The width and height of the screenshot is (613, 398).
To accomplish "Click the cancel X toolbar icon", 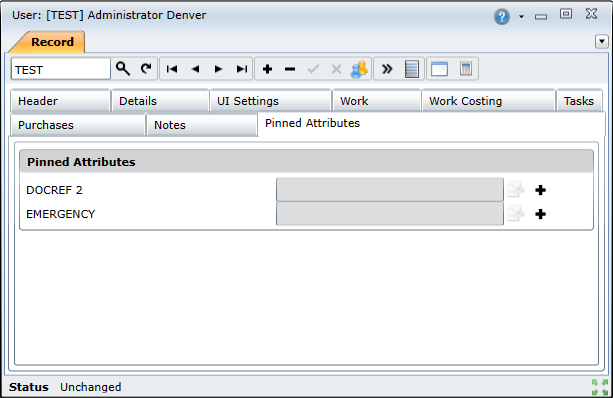I will pos(336,69).
